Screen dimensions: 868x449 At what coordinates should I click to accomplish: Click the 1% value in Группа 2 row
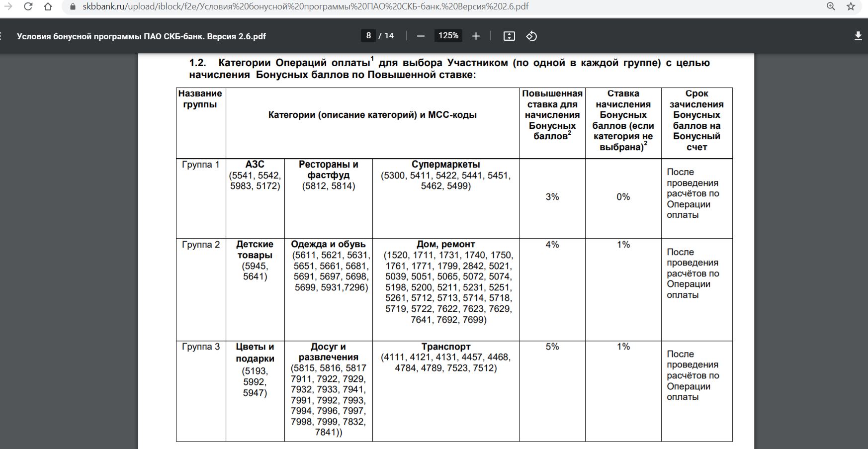point(623,245)
